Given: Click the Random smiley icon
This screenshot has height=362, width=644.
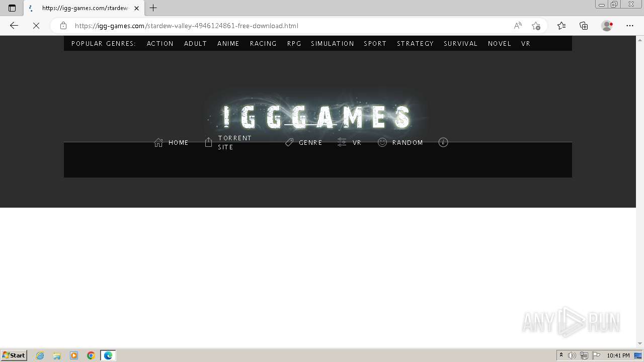Looking at the screenshot, I should tap(382, 142).
